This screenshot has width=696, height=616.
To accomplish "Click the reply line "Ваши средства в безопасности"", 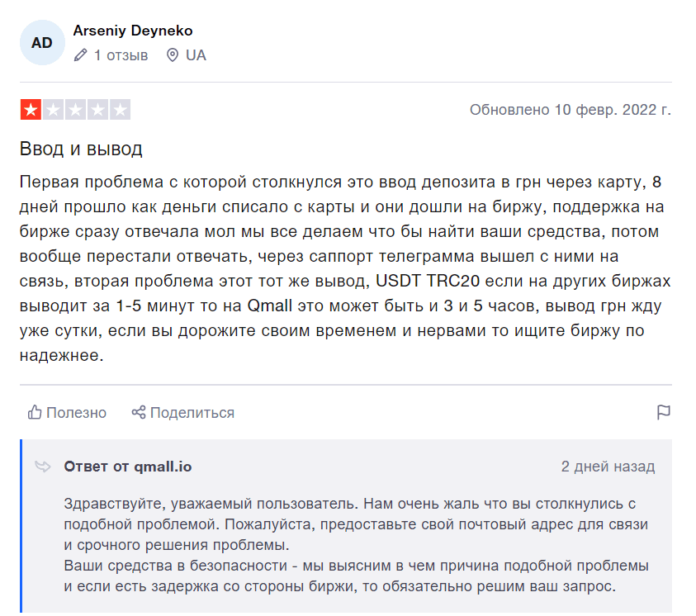I will [175, 566].
